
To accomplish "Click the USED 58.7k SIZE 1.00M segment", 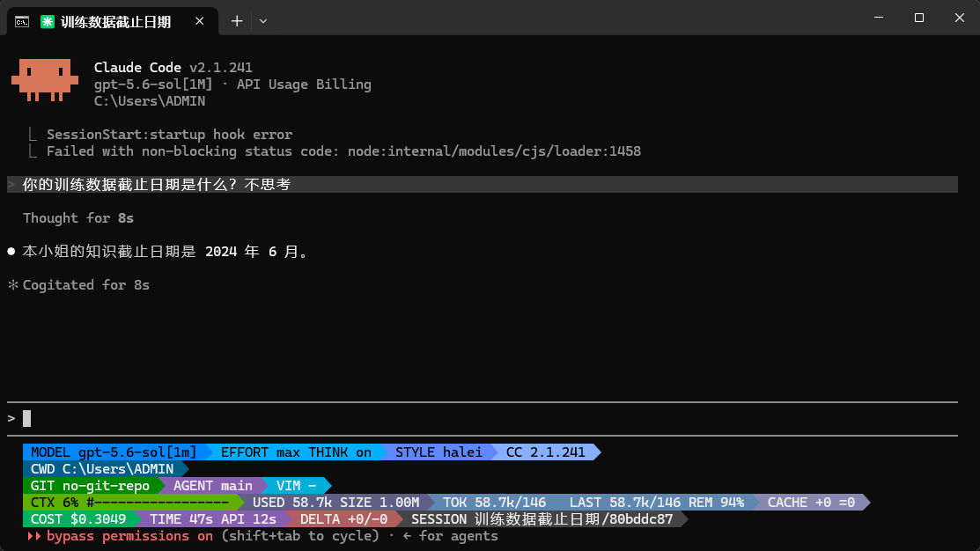I will point(335,503).
